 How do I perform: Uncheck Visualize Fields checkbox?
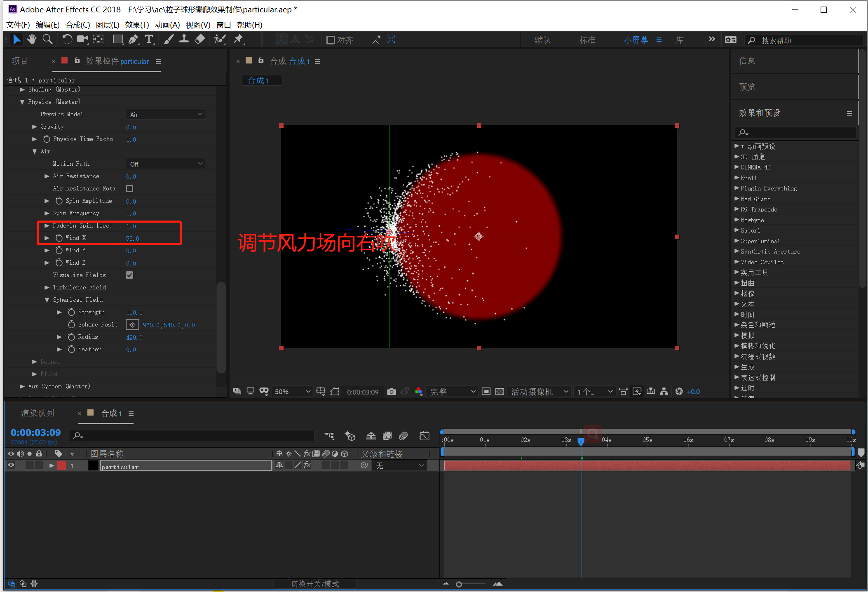click(x=129, y=275)
